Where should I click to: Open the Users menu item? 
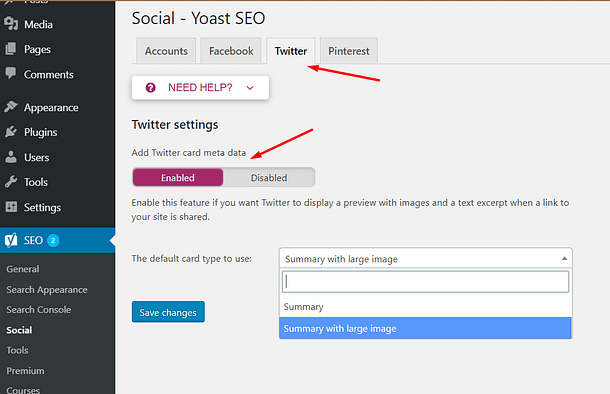[x=58, y=157]
